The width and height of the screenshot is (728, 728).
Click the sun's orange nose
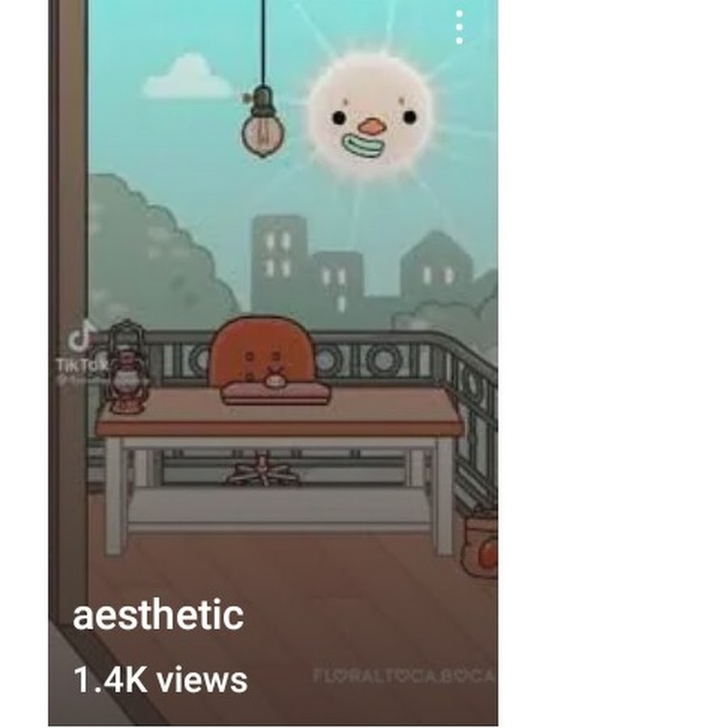[x=372, y=126]
